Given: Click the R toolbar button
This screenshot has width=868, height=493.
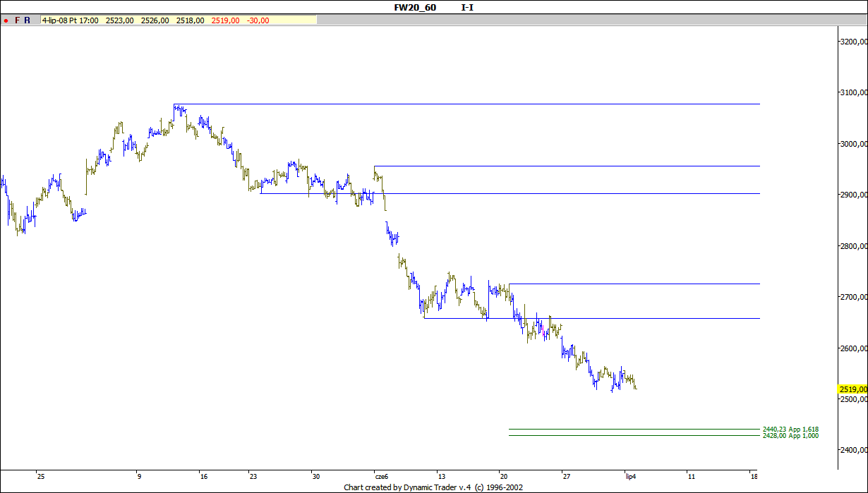Looking at the screenshot, I should (27, 20).
